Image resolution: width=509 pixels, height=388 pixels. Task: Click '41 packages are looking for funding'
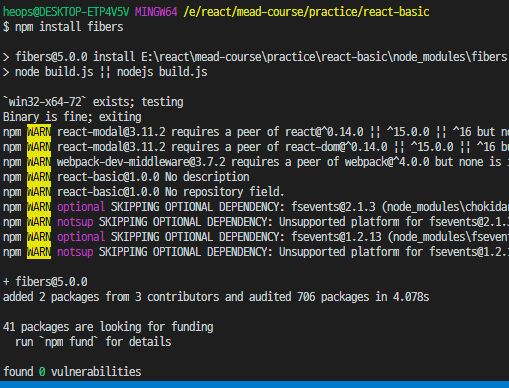pyautogui.click(x=108, y=327)
